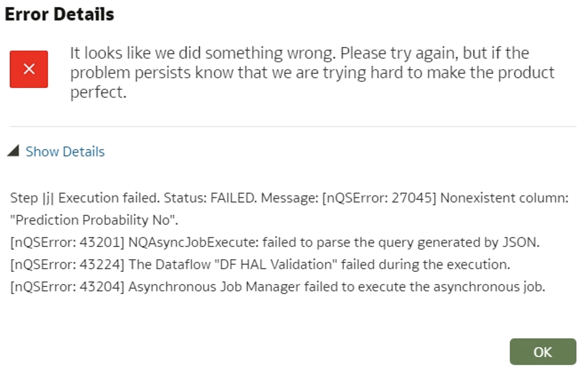Click the nQSError 43224 Dataflow failed line
The width and height of the screenshot is (588, 373).
260,264
